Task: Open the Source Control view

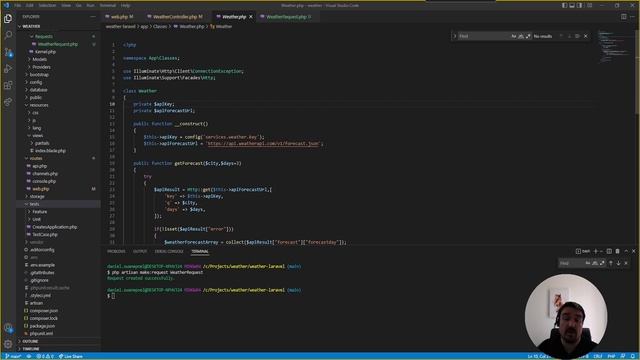Action: pos(8,52)
